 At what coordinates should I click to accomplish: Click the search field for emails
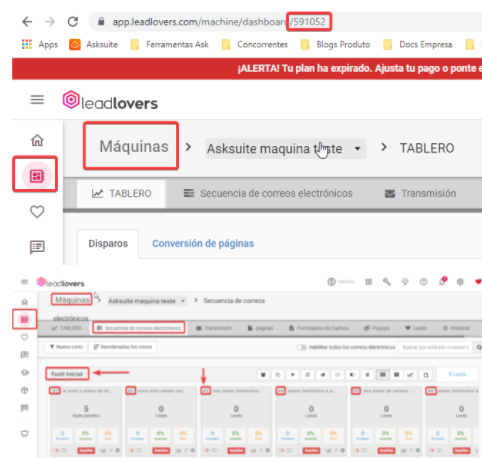pyautogui.click(x=435, y=347)
